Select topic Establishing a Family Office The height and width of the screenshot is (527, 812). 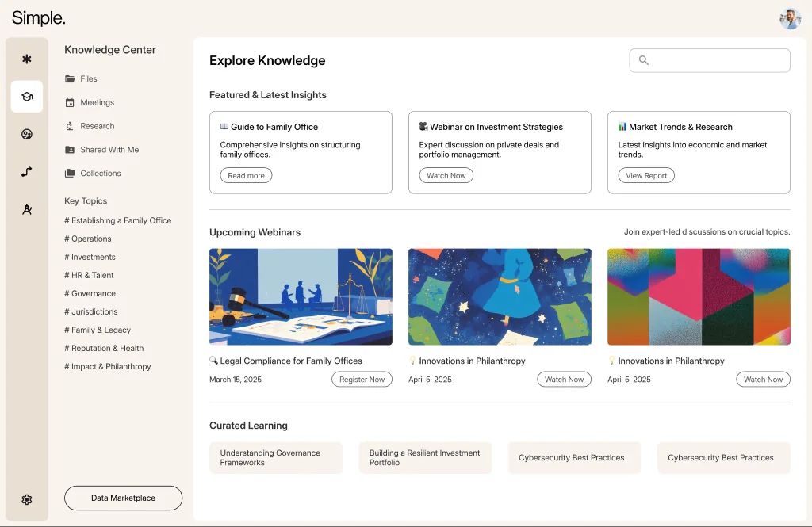(117, 220)
